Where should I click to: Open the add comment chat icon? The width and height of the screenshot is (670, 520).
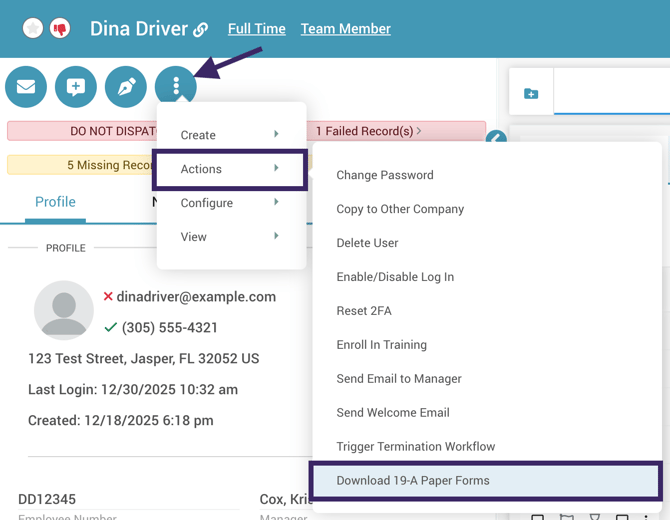pos(76,87)
